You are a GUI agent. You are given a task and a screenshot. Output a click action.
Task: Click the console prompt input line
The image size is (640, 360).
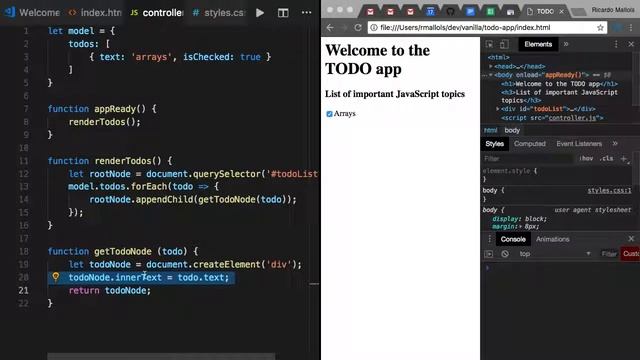560,268
